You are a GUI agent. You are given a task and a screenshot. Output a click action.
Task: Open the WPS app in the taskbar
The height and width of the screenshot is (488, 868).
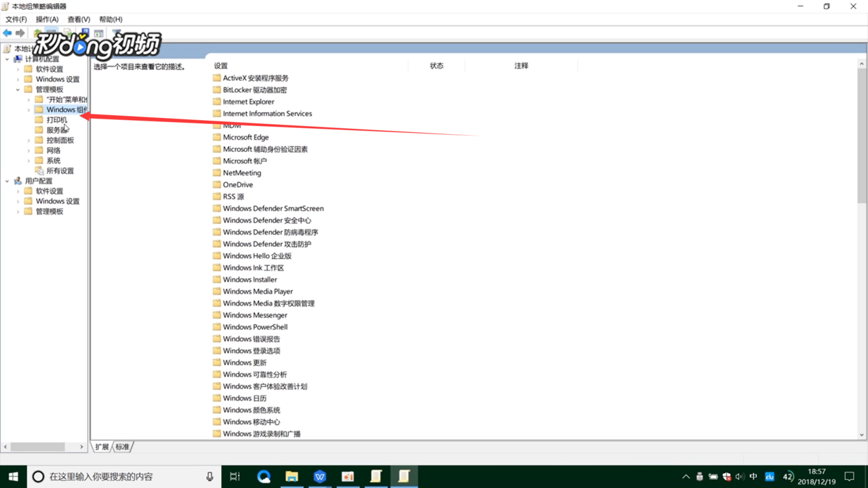[320, 476]
